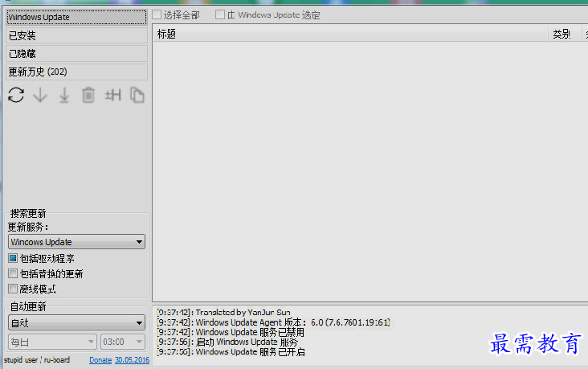Click the uninstall trash can icon
Image resolution: width=588 pixels, height=369 pixels.
(88, 95)
